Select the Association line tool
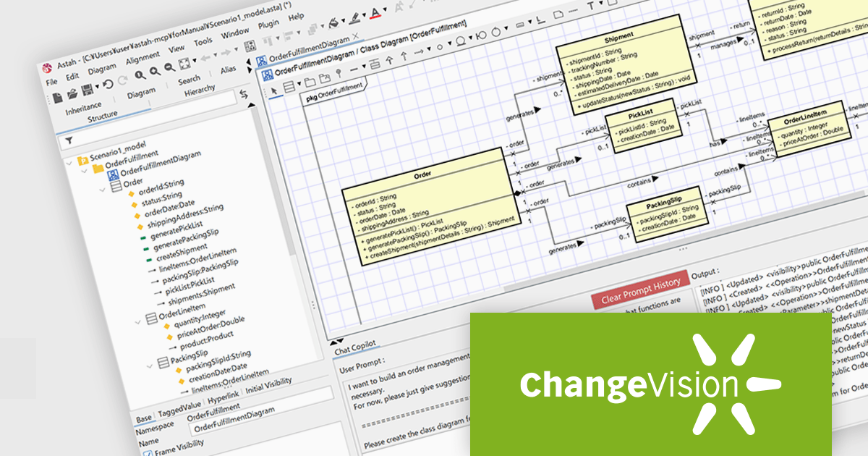 [354, 69]
